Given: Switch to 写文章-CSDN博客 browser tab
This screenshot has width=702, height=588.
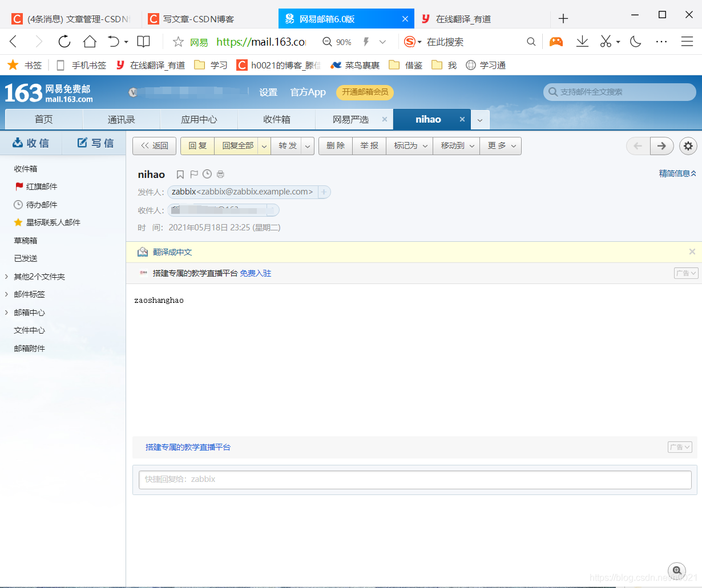Looking at the screenshot, I should tap(199, 19).
